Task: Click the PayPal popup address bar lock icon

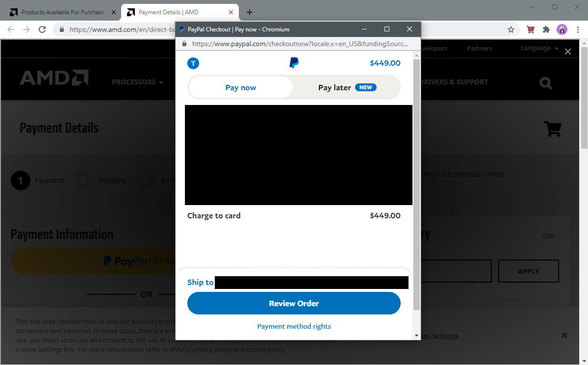Action: [184, 44]
